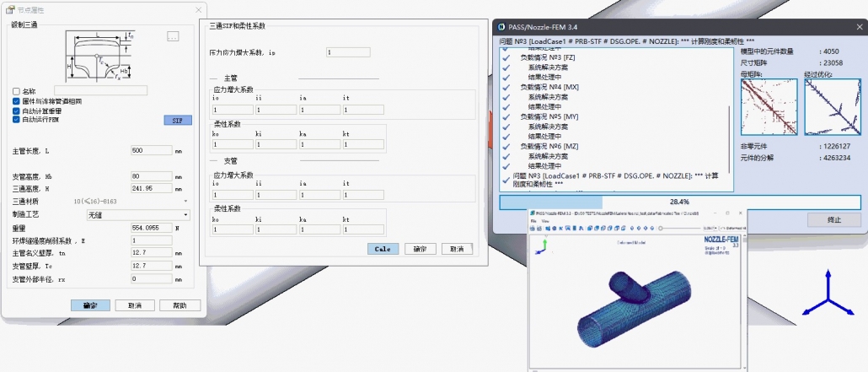Click the 支管壁厚 Tc field
This screenshot has width=868, height=372.
coord(152,266)
